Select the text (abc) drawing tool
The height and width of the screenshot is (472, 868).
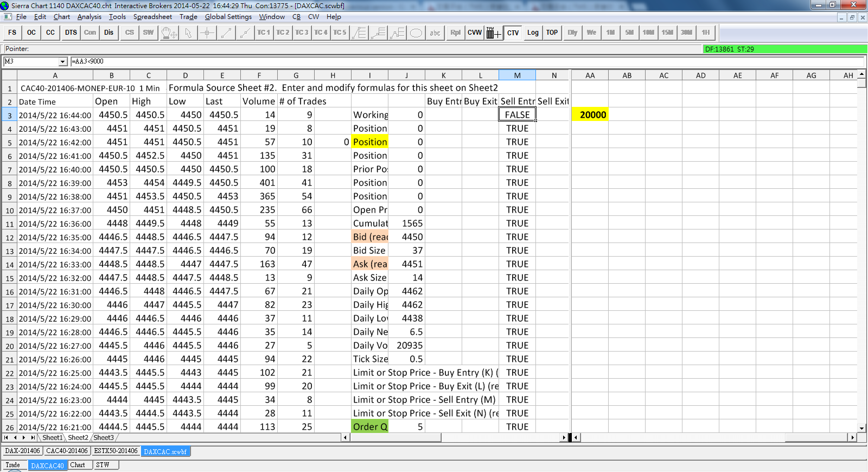tap(435, 33)
